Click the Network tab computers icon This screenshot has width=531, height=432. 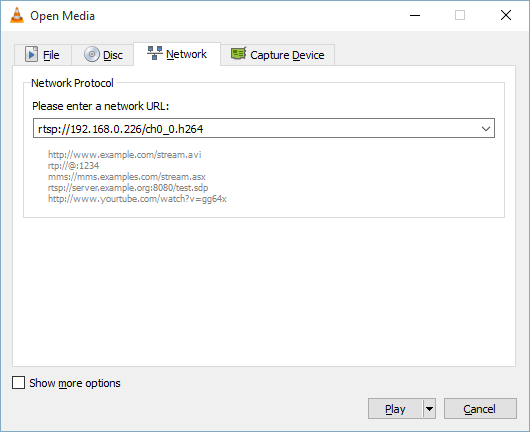point(155,53)
